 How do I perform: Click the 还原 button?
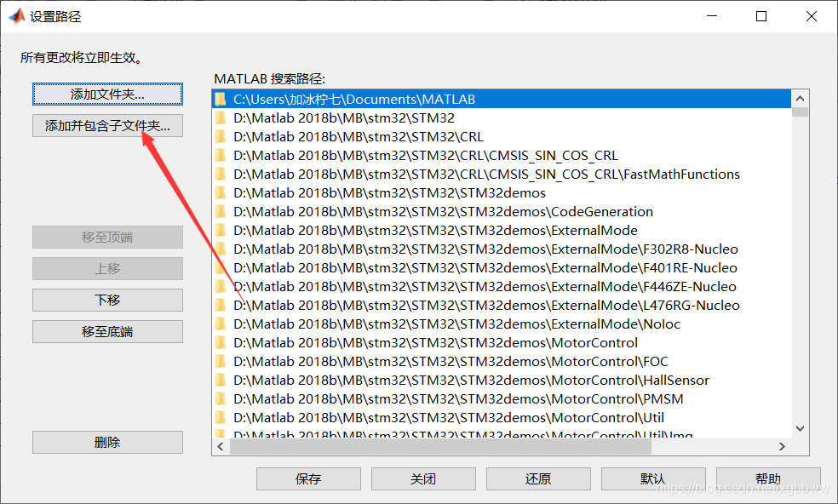[538, 478]
